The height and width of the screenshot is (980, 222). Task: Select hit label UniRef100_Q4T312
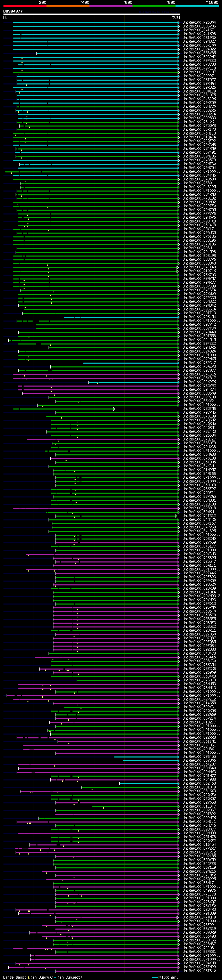(199, 516)
